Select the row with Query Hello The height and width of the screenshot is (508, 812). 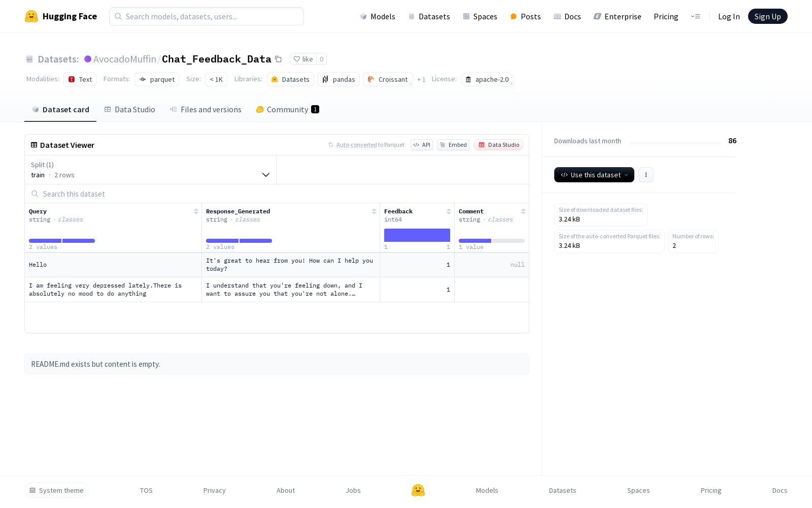click(277, 265)
